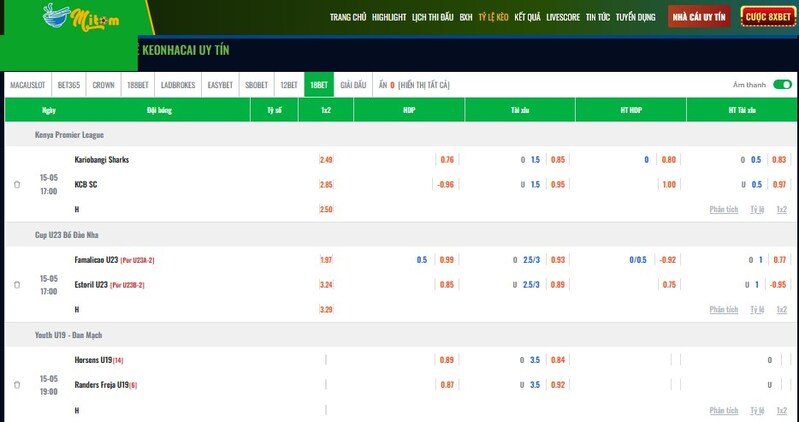Open TỶ LỆ KÈO menu item
The width and height of the screenshot is (799, 422).
click(x=493, y=17)
